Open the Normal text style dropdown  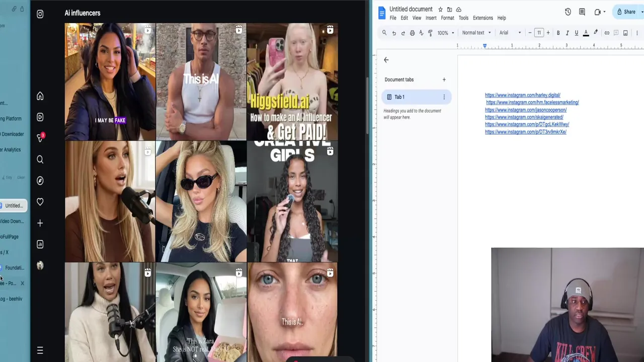click(x=476, y=33)
